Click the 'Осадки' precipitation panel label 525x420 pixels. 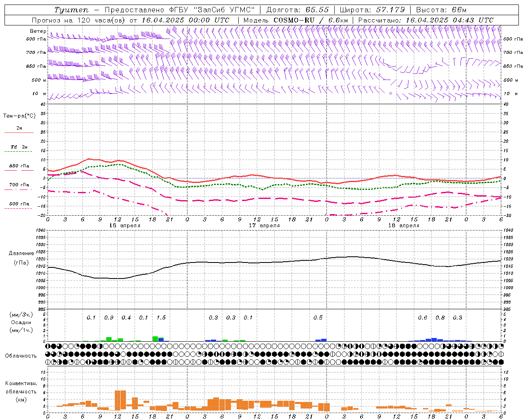(21, 322)
